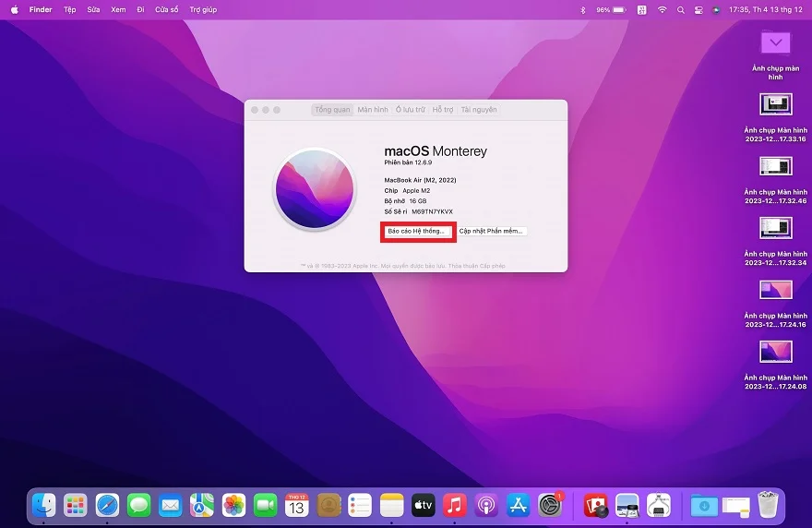This screenshot has width=812, height=528.
Task: Switch to the Màn hình tab
Action: [373, 109]
